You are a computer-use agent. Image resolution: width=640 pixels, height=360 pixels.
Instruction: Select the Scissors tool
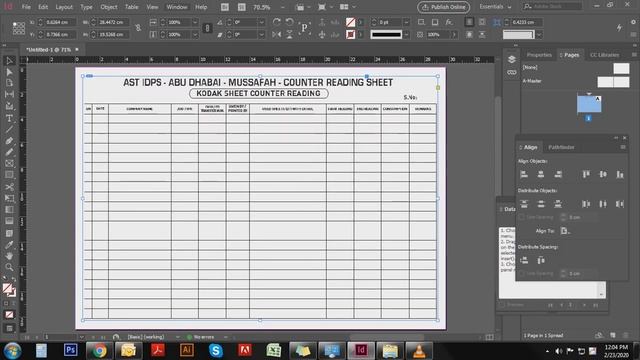pyautogui.click(x=9, y=187)
